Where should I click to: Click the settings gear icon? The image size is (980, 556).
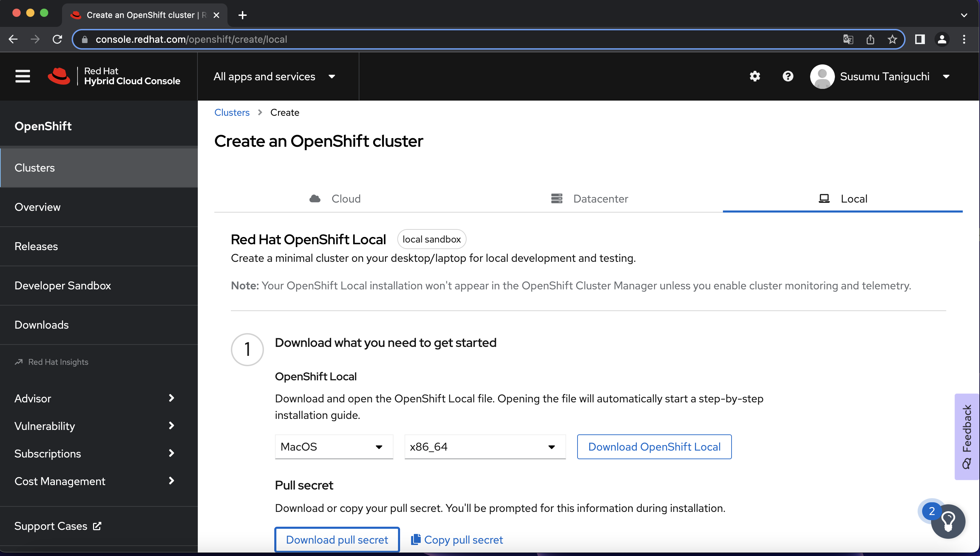pos(755,76)
